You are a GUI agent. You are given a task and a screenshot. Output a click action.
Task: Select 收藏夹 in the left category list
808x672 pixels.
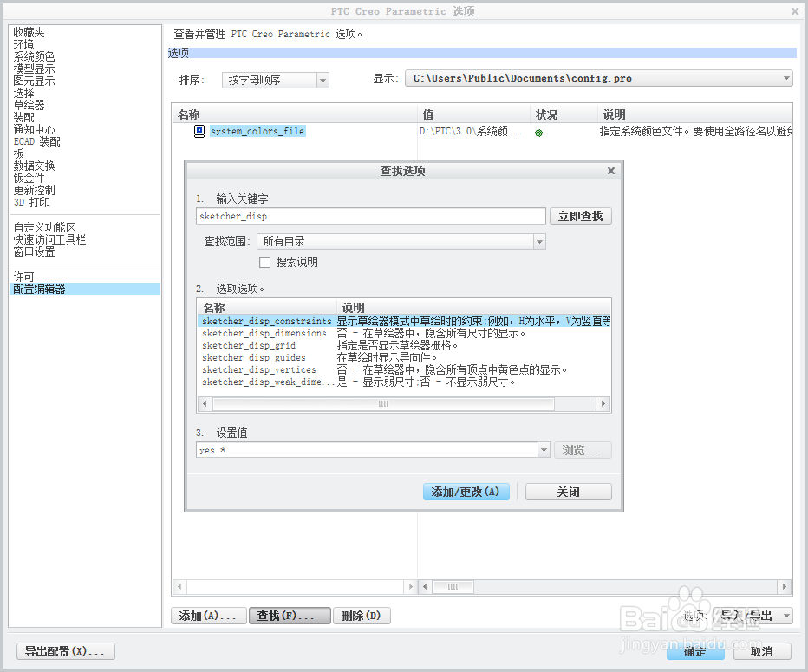click(x=29, y=32)
